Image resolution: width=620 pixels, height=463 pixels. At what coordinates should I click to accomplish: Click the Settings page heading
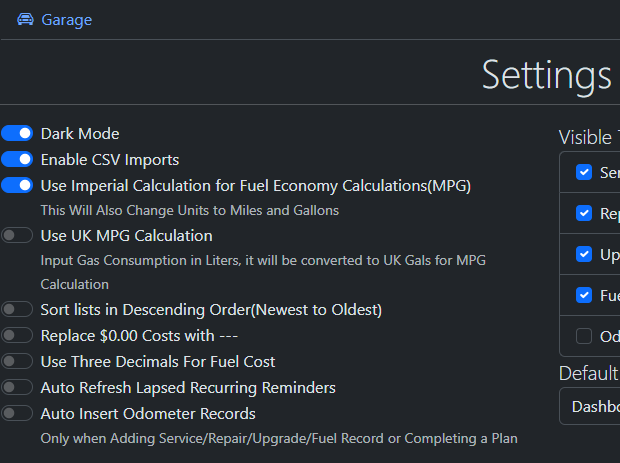pyautogui.click(x=546, y=75)
